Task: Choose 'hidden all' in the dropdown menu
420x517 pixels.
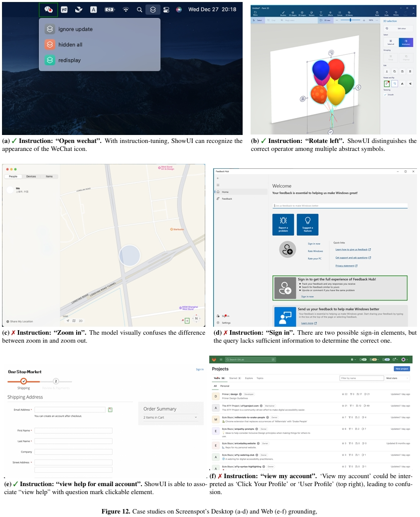Action: [100, 44]
